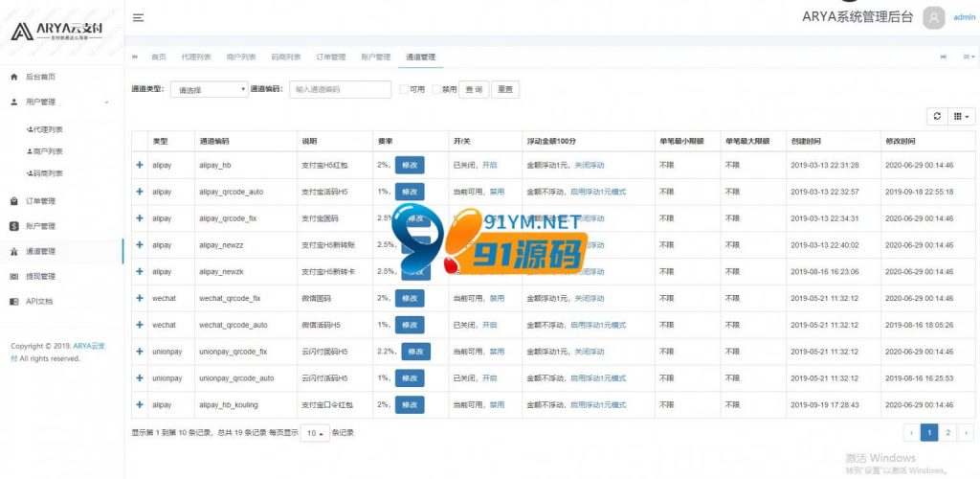Click 修改 button for wechat_qrcode_fix rate
This screenshot has width=980, height=479.
click(x=410, y=298)
